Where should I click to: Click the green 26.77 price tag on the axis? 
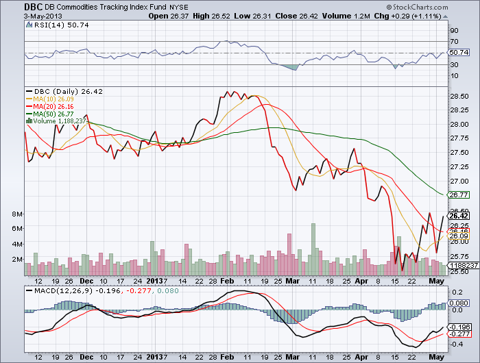pyautogui.click(x=459, y=195)
